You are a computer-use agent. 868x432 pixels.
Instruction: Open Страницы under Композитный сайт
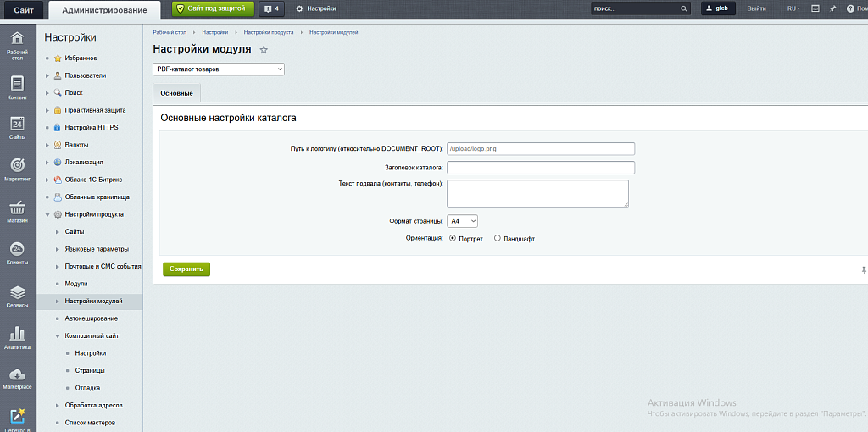tap(90, 371)
